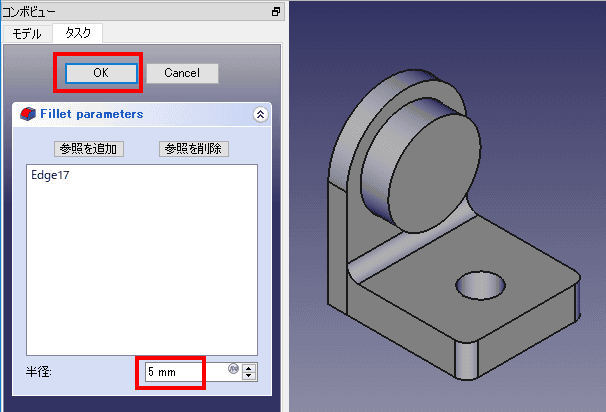Image resolution: width=606 pixels, height=412 pixels.
Task: Click the 参照を追加 button
Action: click(x=89, y=149)
